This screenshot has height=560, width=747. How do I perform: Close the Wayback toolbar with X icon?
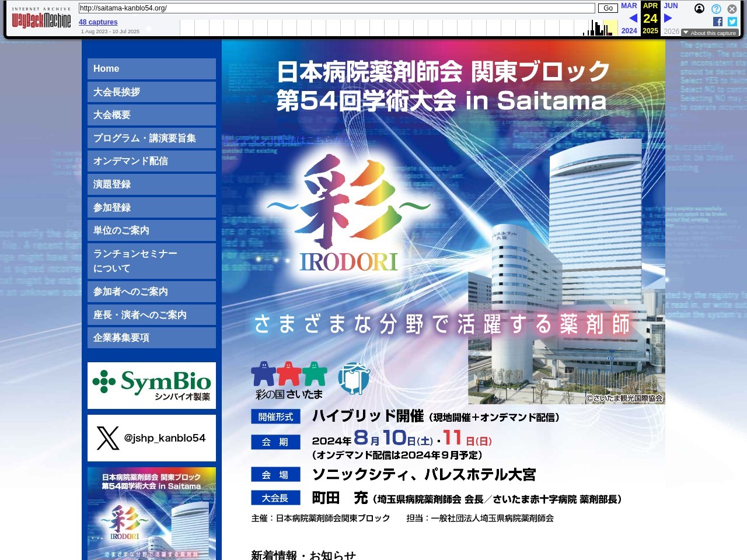pos(732,9)
